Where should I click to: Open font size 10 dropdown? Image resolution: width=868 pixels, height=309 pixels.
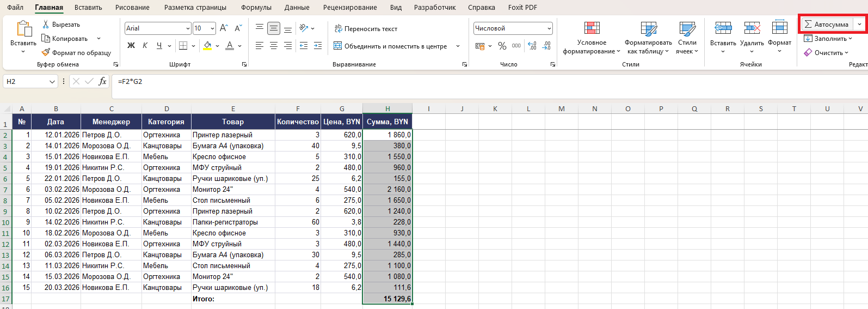(x=212, y=28)
